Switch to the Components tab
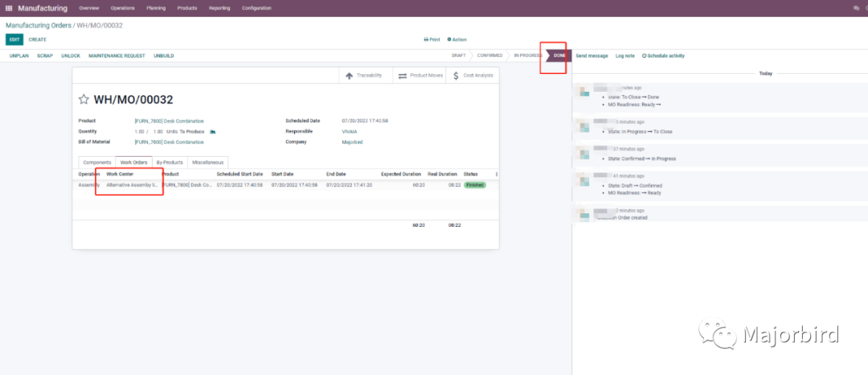868x375 pixels. point(97,162)
